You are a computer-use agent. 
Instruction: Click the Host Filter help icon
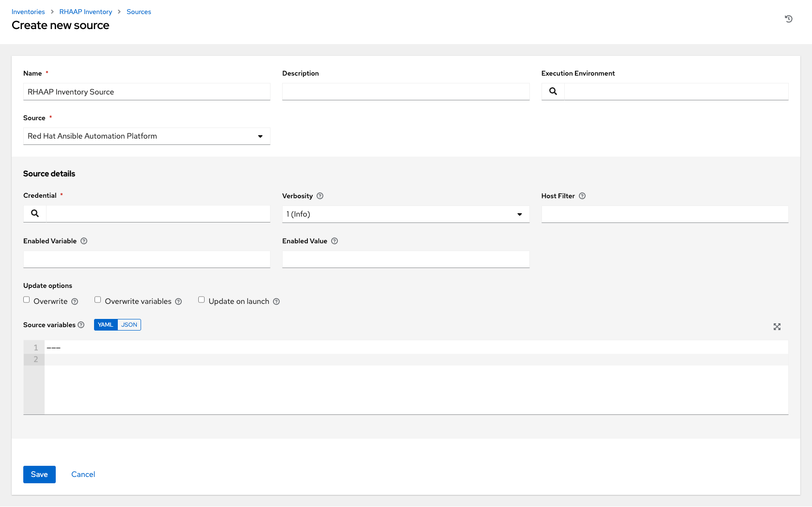click(x=582, y=196)
